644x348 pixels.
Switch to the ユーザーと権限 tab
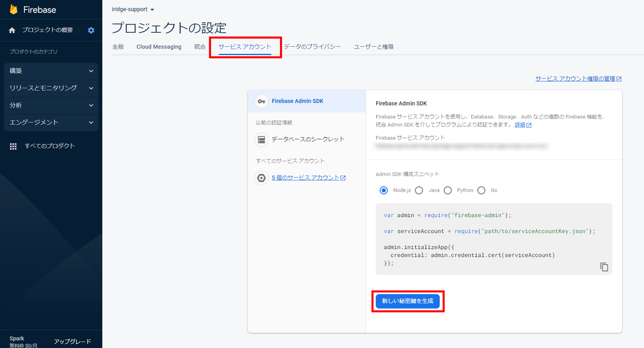pyautogui.click(x=374, y=47)
